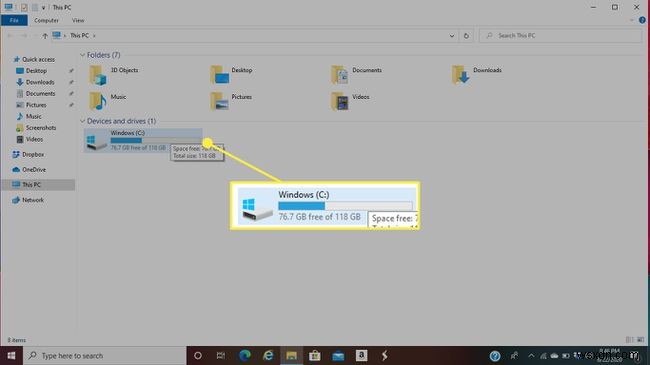This screenshot has width=650, height=365.
Task: Open Amazon app from the taskbar
Action: click(361, 355)
